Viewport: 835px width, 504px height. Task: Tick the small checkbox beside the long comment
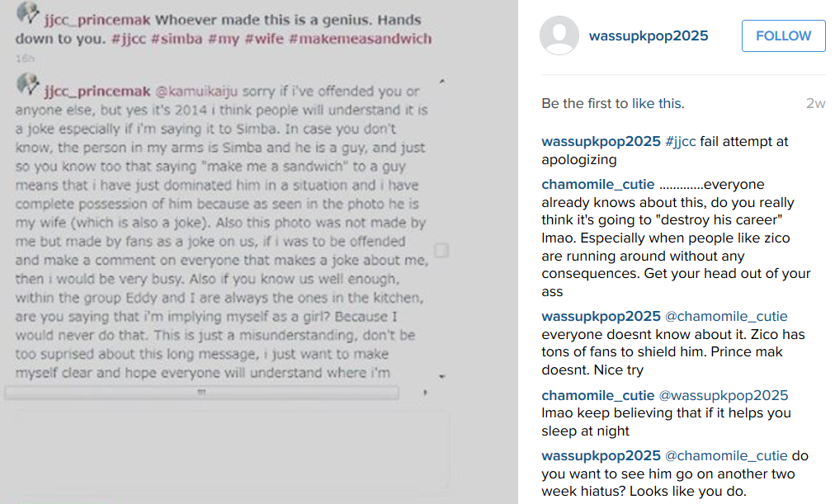441,250
